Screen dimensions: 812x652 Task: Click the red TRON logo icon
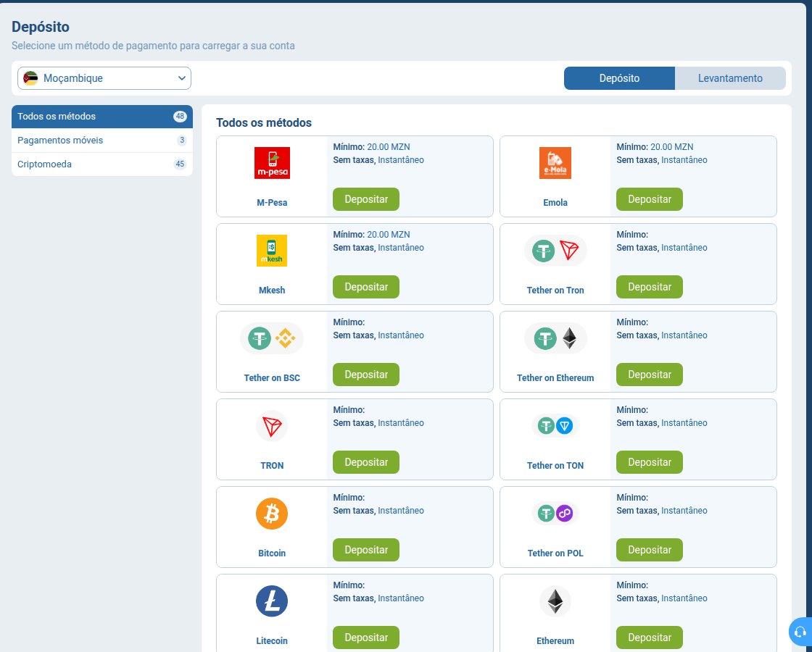point(272,427)
